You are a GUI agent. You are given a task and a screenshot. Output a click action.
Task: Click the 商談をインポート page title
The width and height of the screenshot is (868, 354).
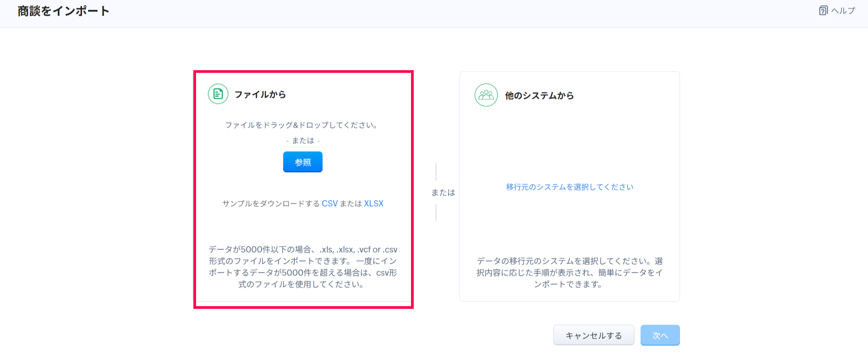64,11
